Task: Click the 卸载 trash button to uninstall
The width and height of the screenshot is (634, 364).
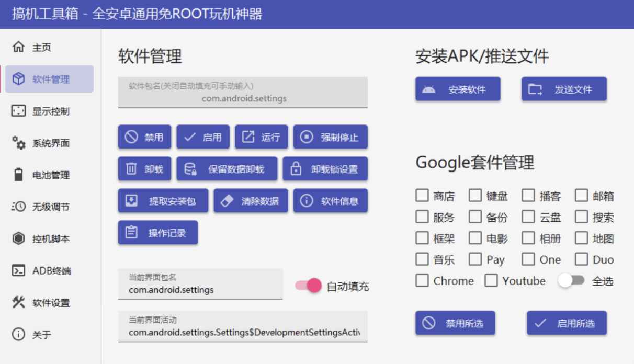Action: (144, 168)
